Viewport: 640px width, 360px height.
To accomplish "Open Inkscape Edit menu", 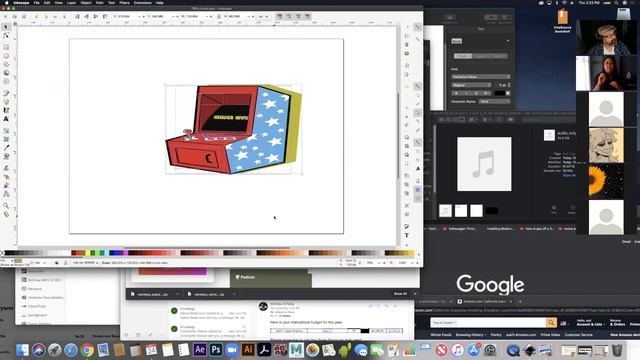I will coord(47,3).
